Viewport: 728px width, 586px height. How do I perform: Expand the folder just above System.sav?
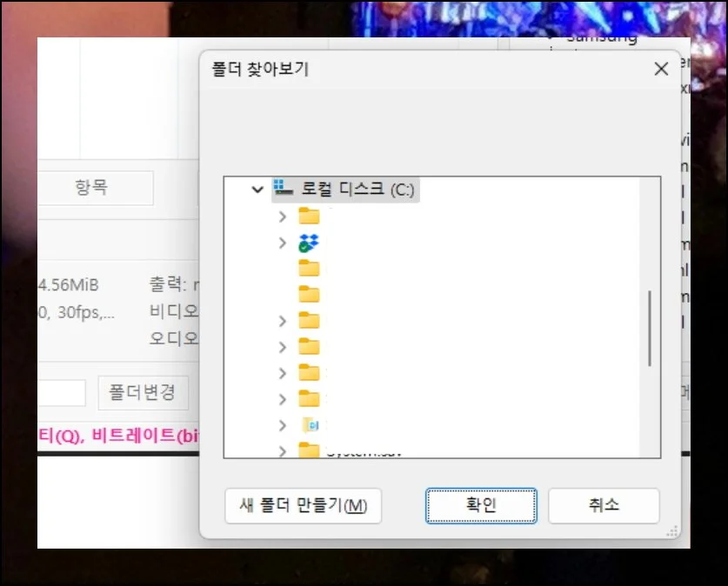282,425
